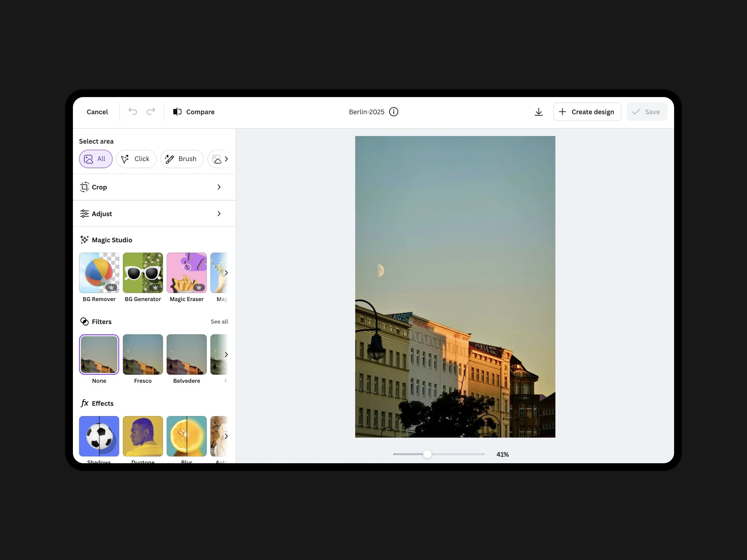Click the redo arrow icon
This screenshot has height=560, width=747.
pyautogui.click(x=151, y=111)
